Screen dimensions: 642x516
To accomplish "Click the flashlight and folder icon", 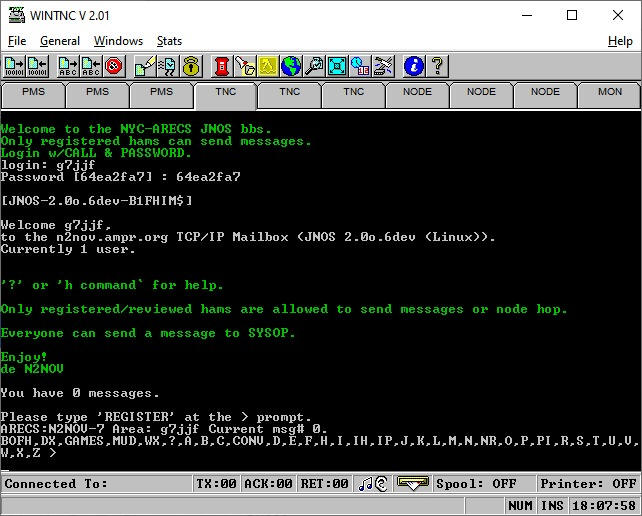I will 245,66.
